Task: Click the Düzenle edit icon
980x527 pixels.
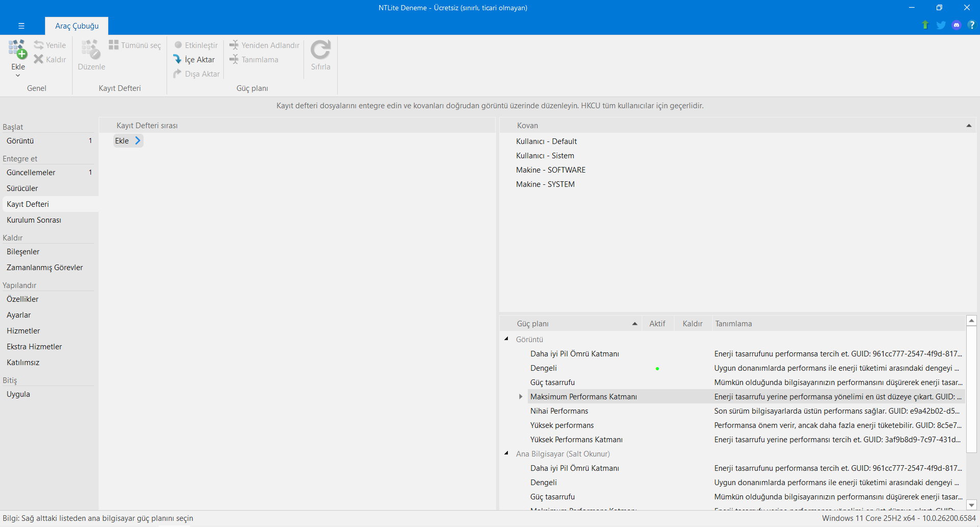Action: [x=91, y=50]
